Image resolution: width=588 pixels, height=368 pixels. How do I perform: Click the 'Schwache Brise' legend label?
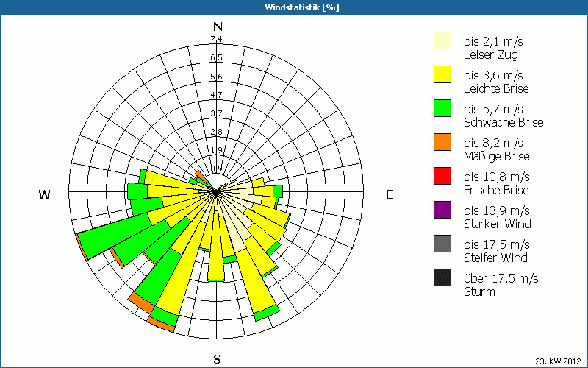pos(503,122)
